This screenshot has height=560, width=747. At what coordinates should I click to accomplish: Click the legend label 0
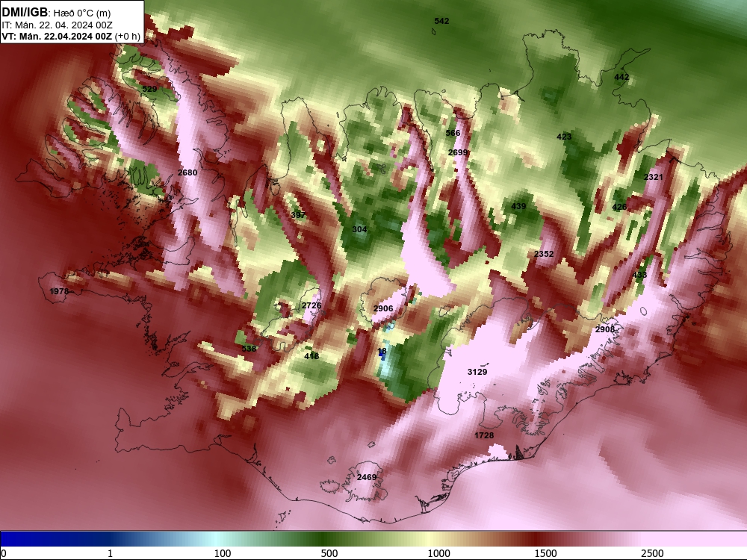(x=4, y=553)
